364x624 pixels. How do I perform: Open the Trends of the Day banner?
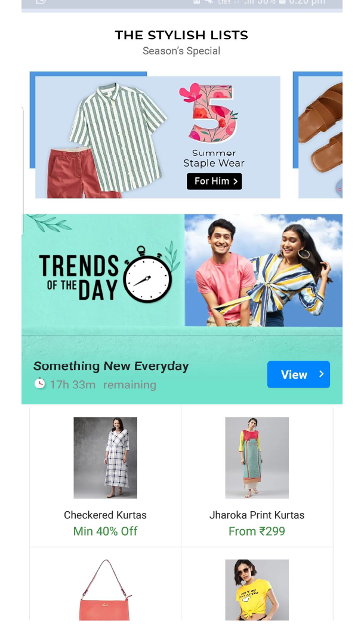[182, 309]
